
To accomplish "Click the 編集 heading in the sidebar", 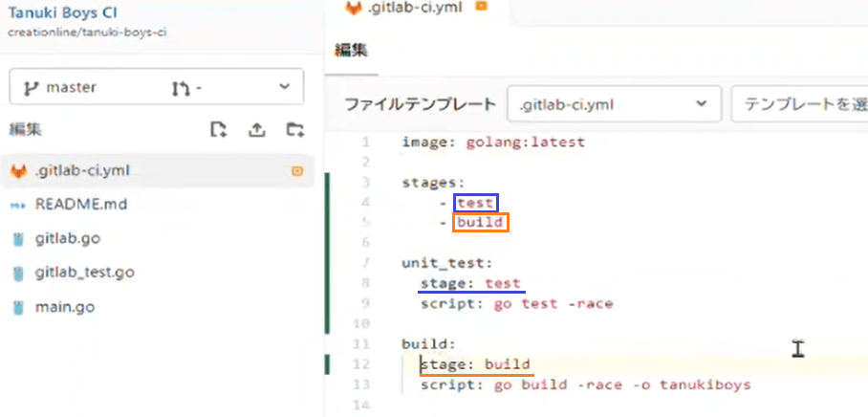I will [25, 130].
